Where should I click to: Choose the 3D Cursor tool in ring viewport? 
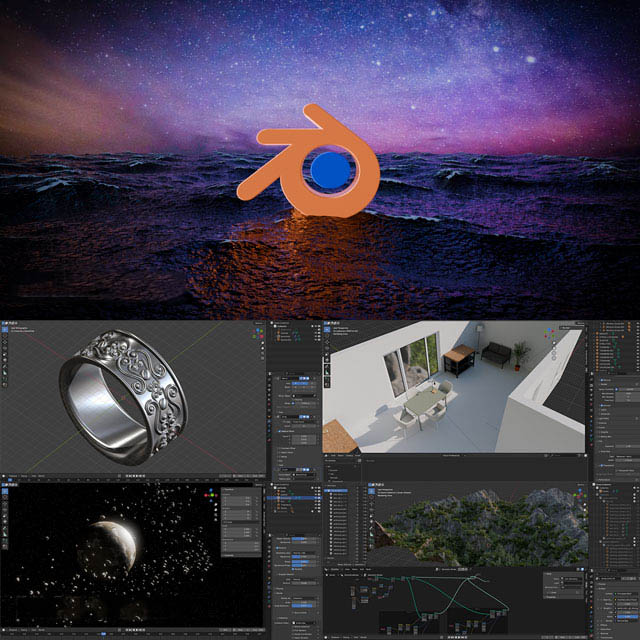5,335
